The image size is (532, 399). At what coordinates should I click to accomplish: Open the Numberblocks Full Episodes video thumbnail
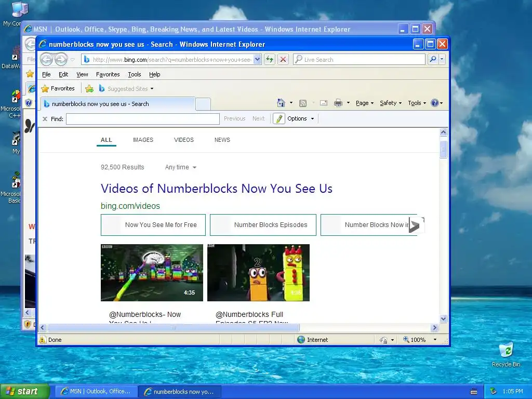coord(258,272)
